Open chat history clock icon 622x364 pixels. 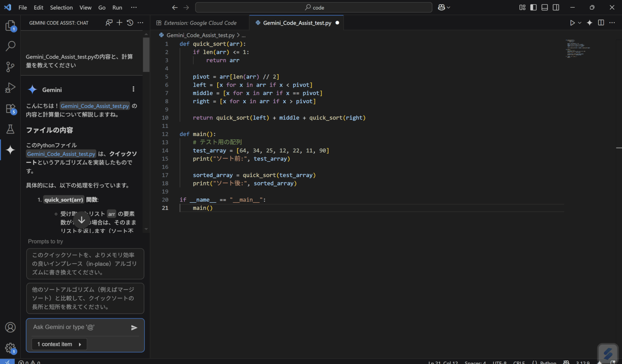tap(130, 23)
